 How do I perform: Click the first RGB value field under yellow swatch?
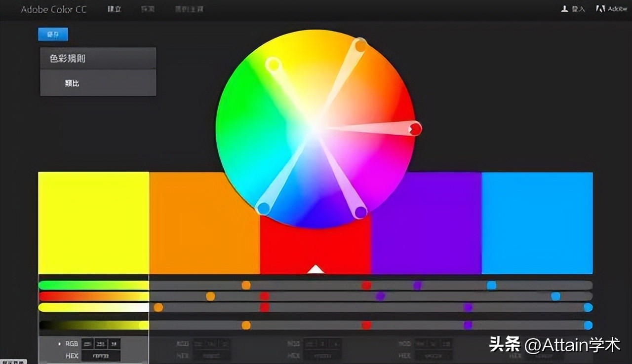coord(87,344)
